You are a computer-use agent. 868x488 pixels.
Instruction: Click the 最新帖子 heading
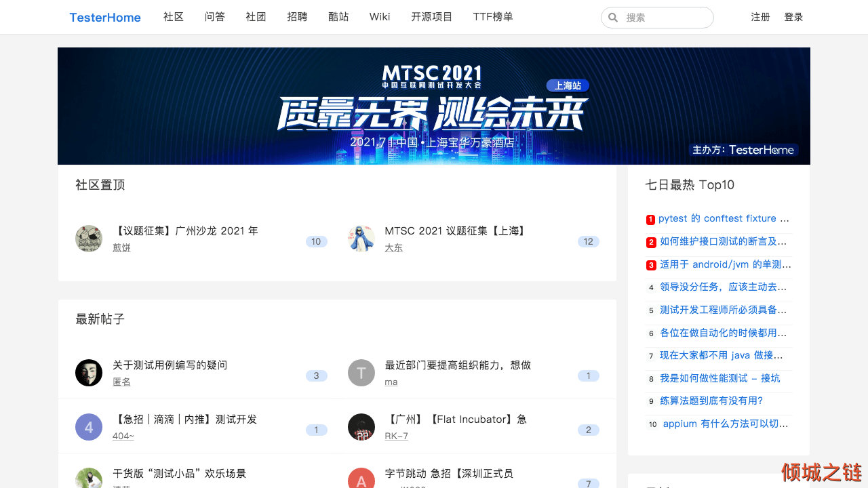pos(100,319)
